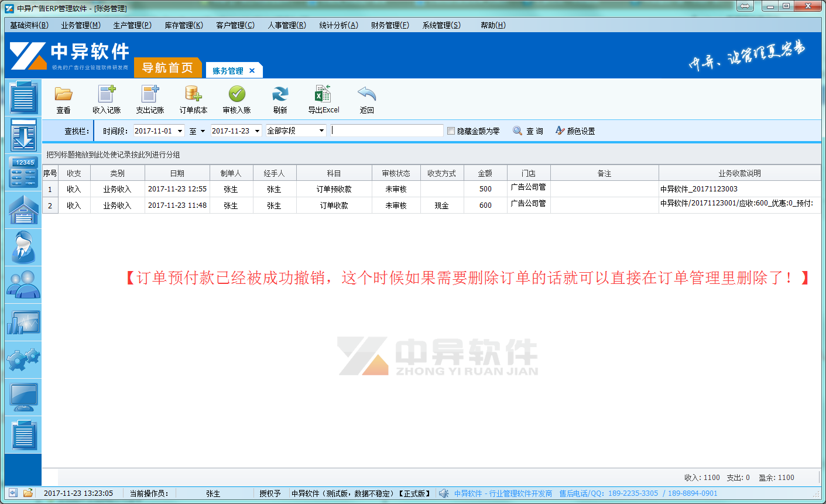
Task: Open the start date 2017-11-01 dropdown
Action: pyautogui.click(x=180, y=131)
